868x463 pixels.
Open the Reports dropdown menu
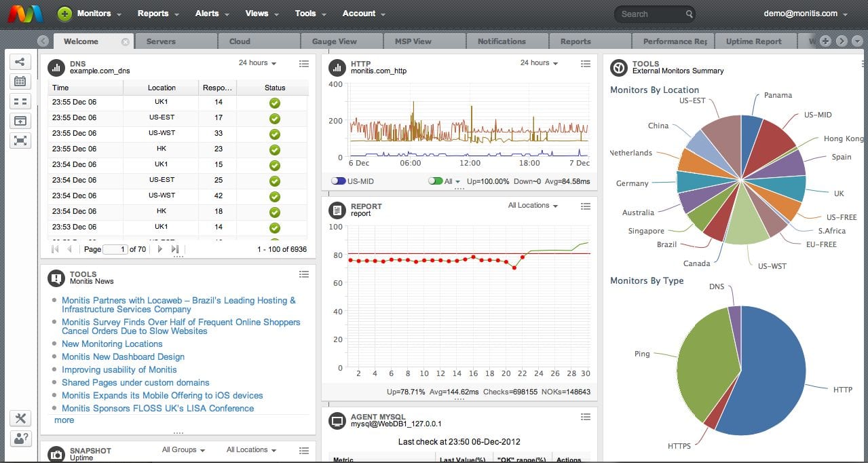coord(158,14)
